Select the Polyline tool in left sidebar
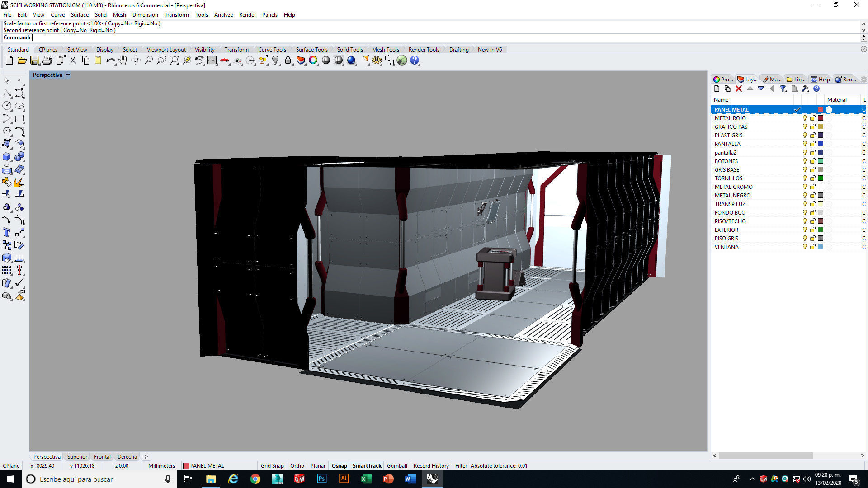Image resolution: width=868 pixels, height=488 pixels. point(7,94)
